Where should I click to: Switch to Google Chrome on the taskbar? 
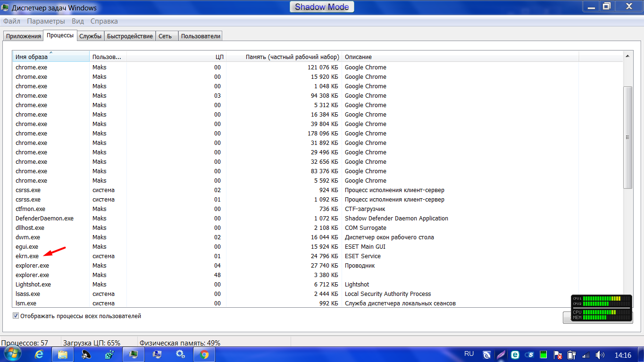(204, 354)
